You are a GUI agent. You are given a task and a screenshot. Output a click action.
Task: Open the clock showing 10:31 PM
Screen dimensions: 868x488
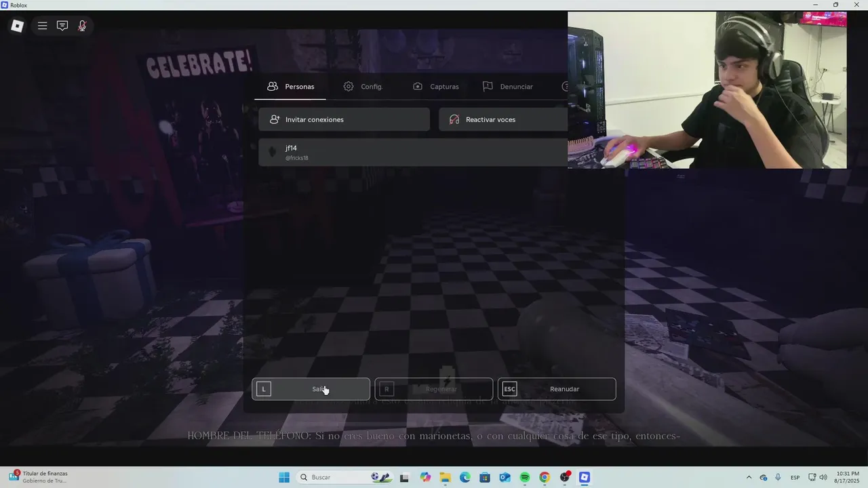tap(847, 477)
